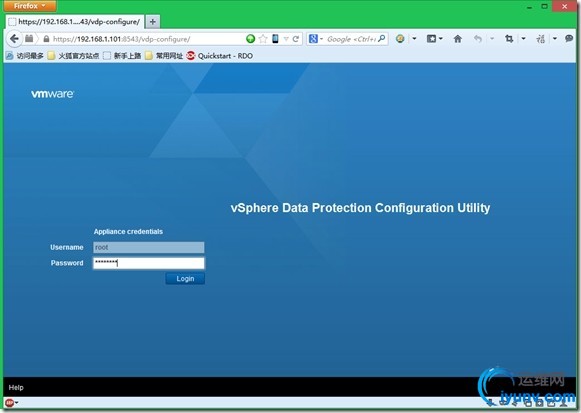Click the Appliance credentials heading

point(128,232)
